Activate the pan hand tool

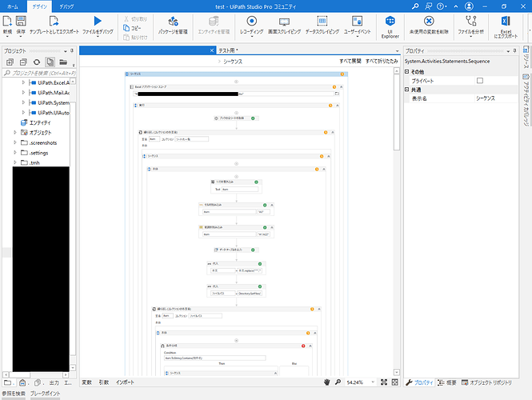click(326, 382)
